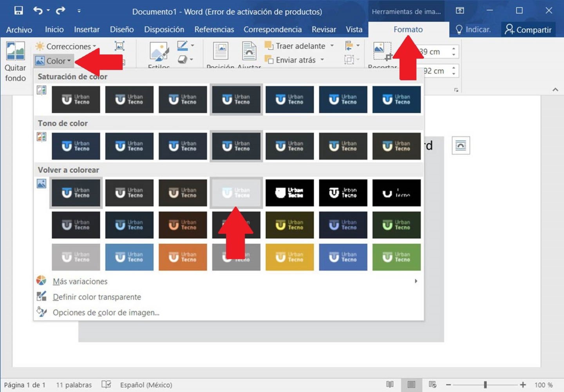
Task: Apply washout recolor thumbnail
Action: 236,192
